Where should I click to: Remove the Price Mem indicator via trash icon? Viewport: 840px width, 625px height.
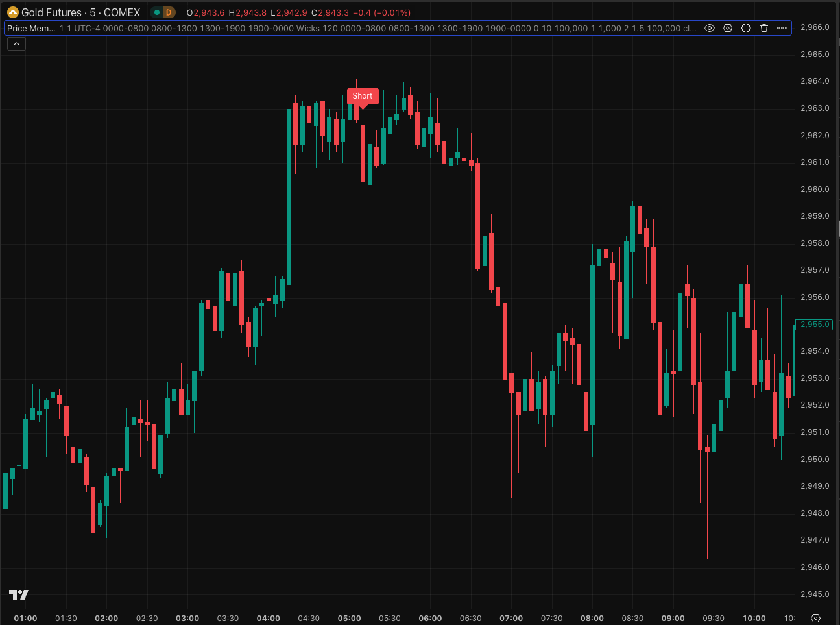(x=764, y=28)
